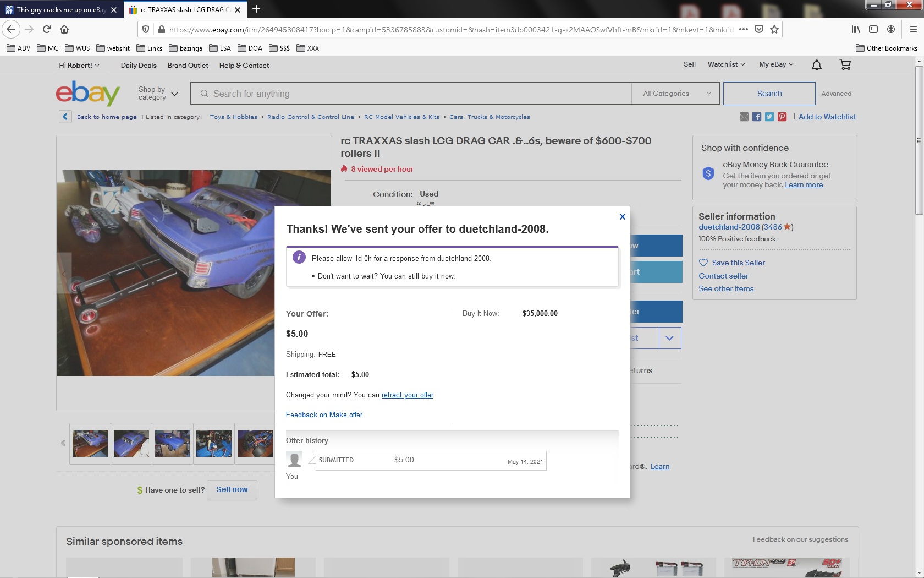
Task: Expand the My eBay dropdown
Action: pos(777,64)
